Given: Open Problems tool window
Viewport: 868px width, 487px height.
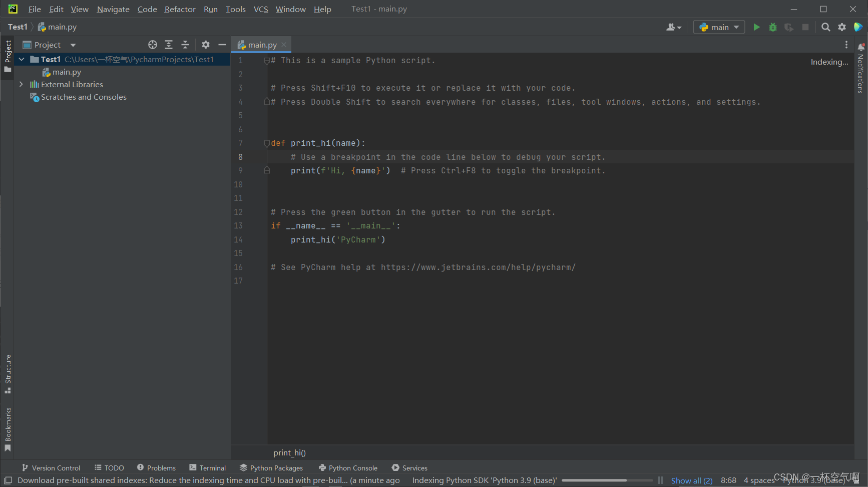Looking at the screenshot, I should point(156,468).
